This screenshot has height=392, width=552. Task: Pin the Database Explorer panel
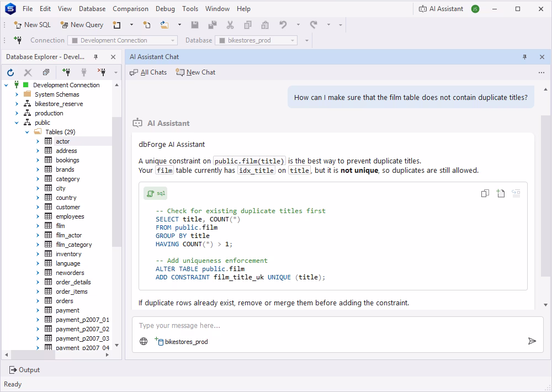(95, 57)
